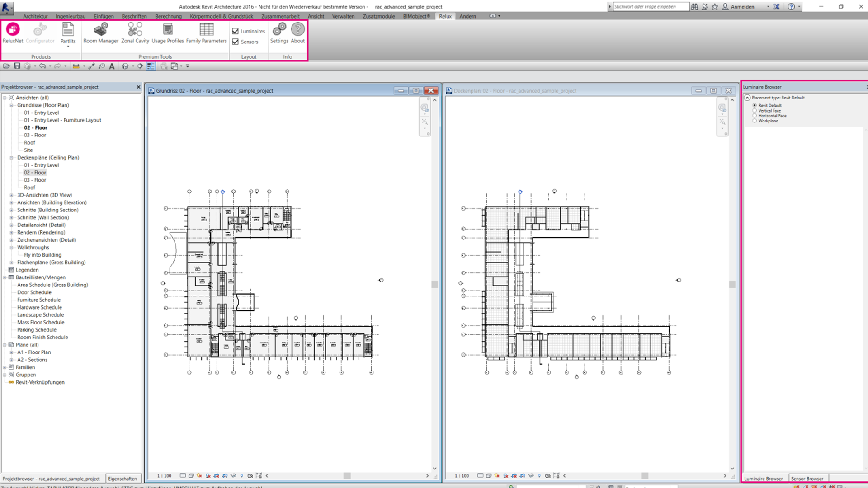Launch the Room Manager tool
868x488 pixels.
pyautogui.click(x=101, y=33)
